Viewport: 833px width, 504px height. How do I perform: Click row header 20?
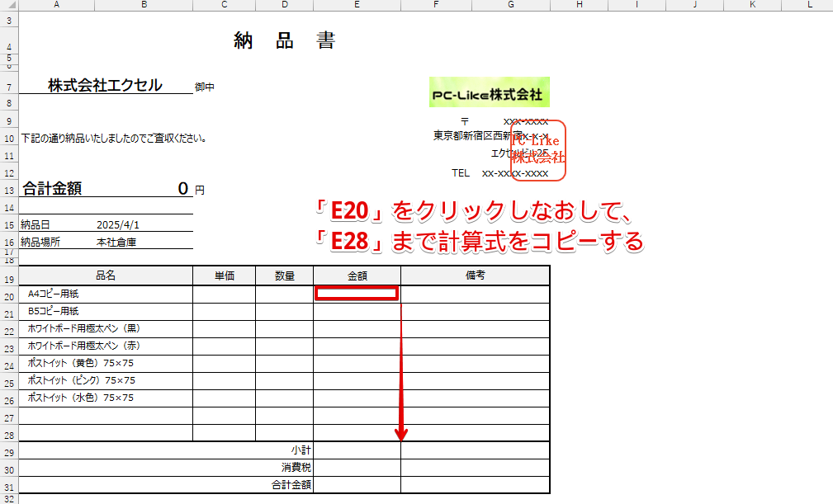point(9,297)
